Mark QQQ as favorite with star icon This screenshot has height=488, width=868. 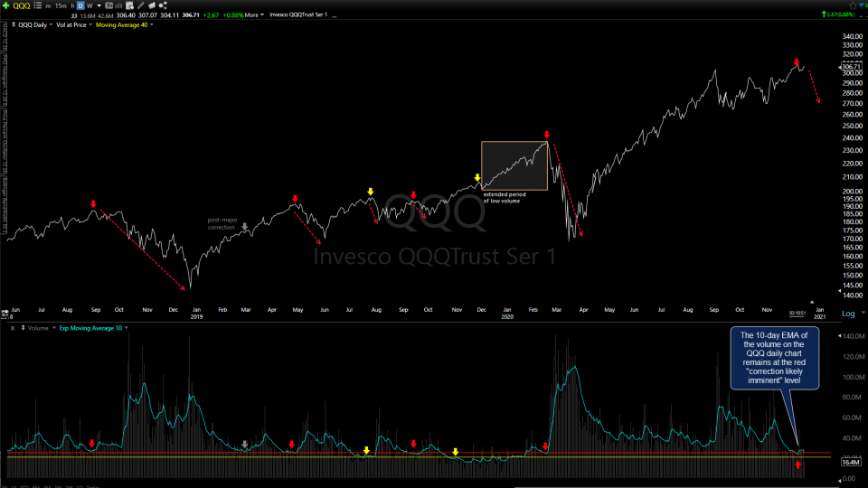[853, 5]
